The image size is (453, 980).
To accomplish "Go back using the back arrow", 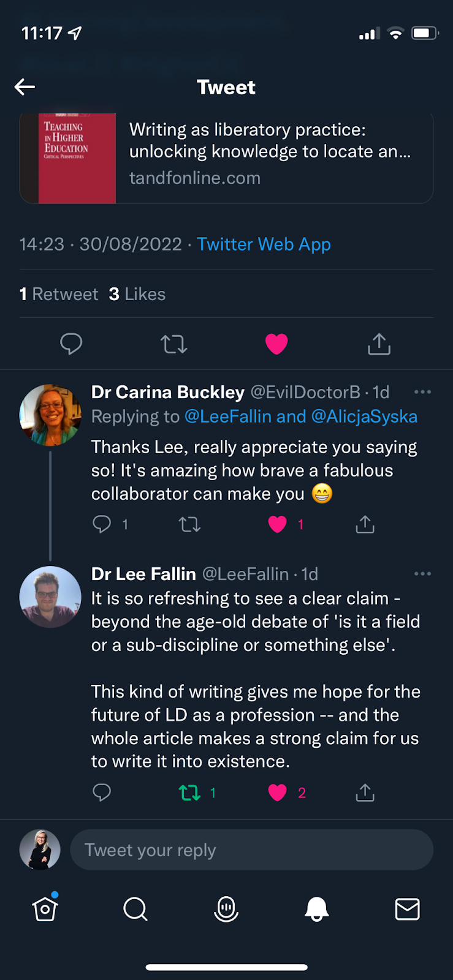I will [25, 87].
